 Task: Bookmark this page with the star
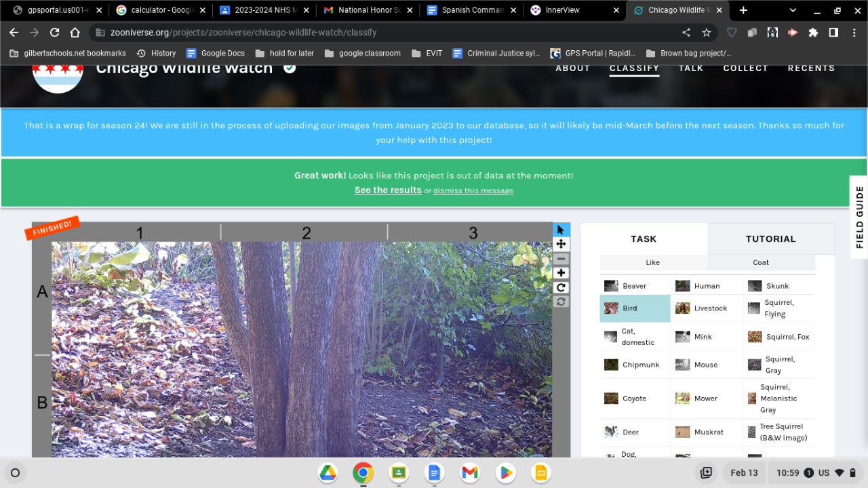pos(707,33)
